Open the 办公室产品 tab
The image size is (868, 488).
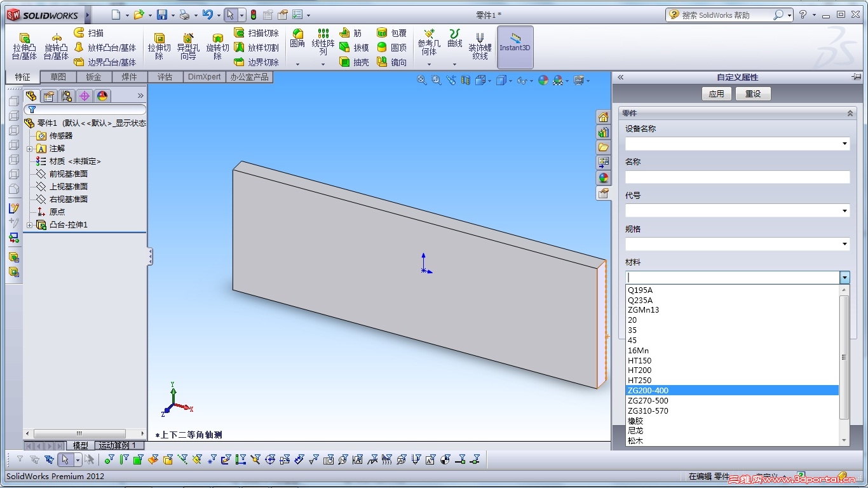pos(250,77)
